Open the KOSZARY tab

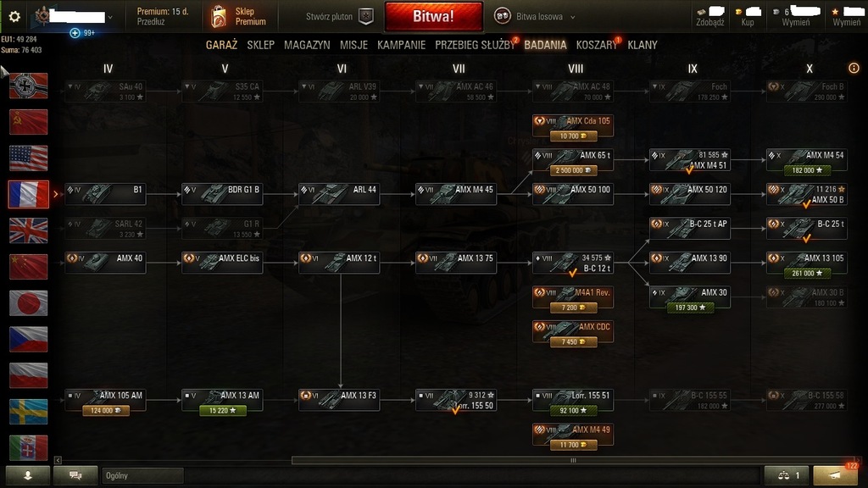[x=596, y=45]
